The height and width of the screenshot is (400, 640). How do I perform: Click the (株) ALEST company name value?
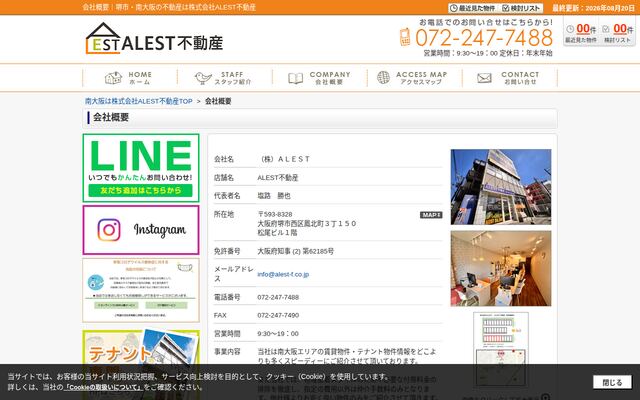[284, 159]
